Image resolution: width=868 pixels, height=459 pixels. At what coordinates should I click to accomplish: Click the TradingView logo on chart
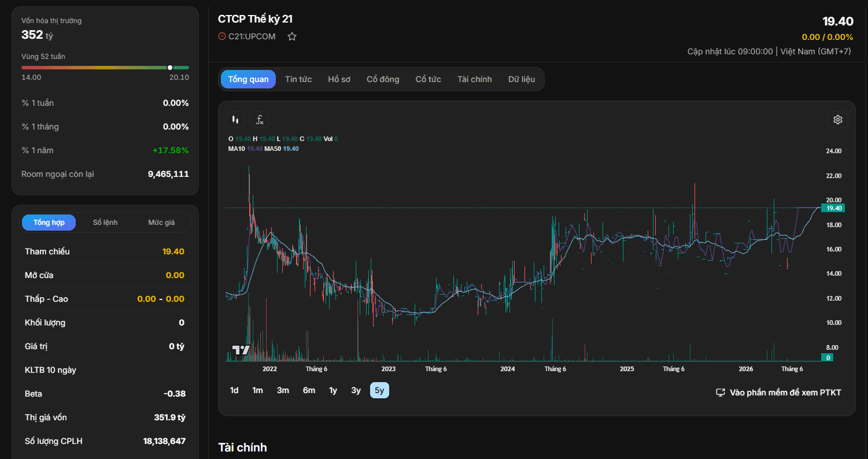point(241,350)
